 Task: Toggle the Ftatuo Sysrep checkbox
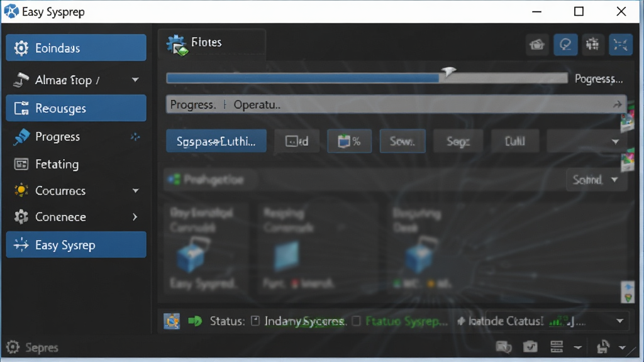[x=357, y=321]
